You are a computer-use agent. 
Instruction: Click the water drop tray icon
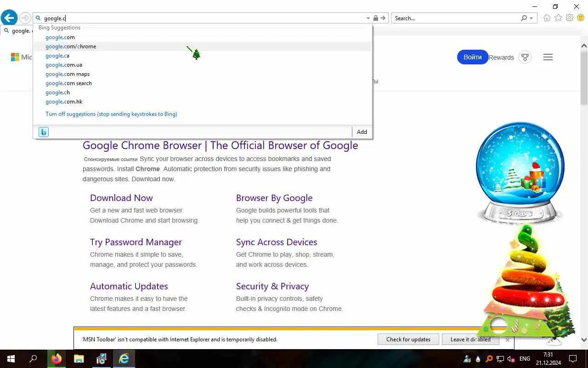click(478, 359)
